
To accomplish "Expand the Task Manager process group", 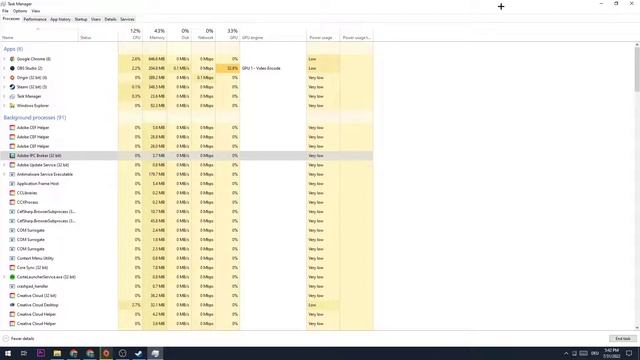I will [x=4, y=96].
